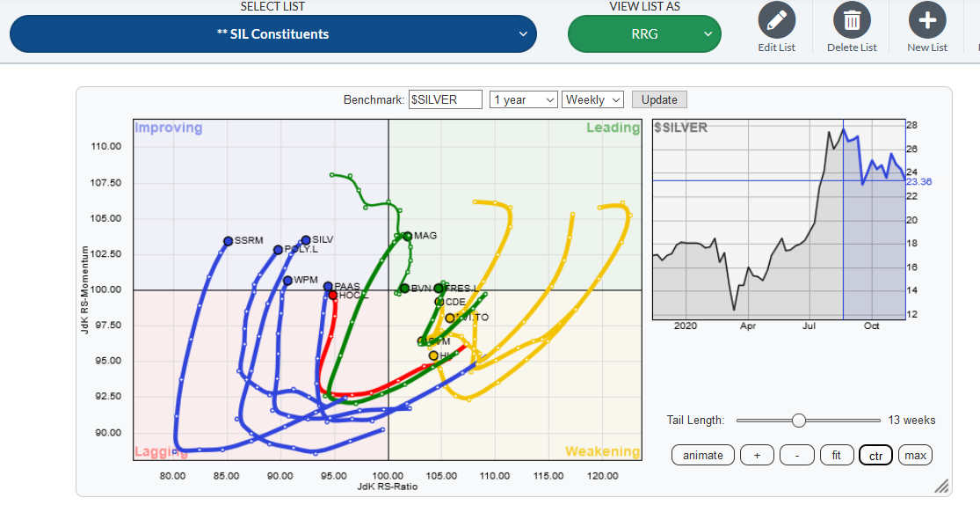This screenshot has height=505, width=980.
Task: Click the chart resize grip icon
Action: 941,486
